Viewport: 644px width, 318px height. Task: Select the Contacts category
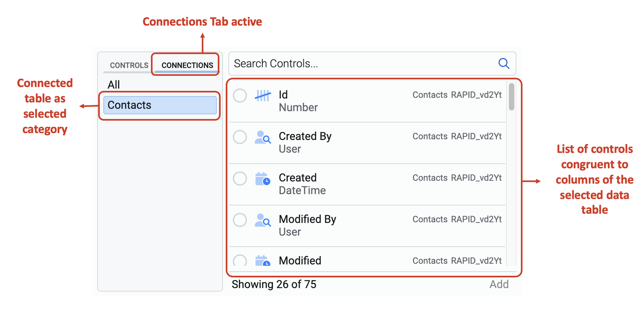pyautogui.click(x=160, y=105)
